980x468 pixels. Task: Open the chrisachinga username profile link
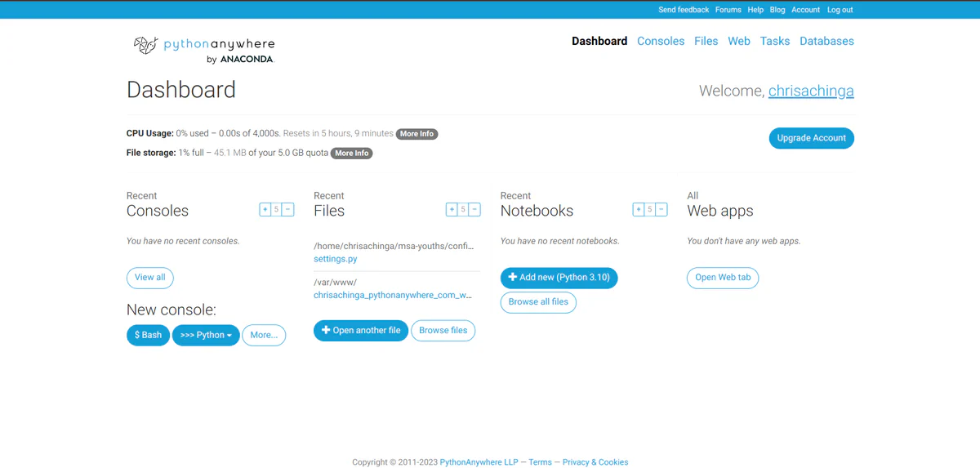point(810,91)
